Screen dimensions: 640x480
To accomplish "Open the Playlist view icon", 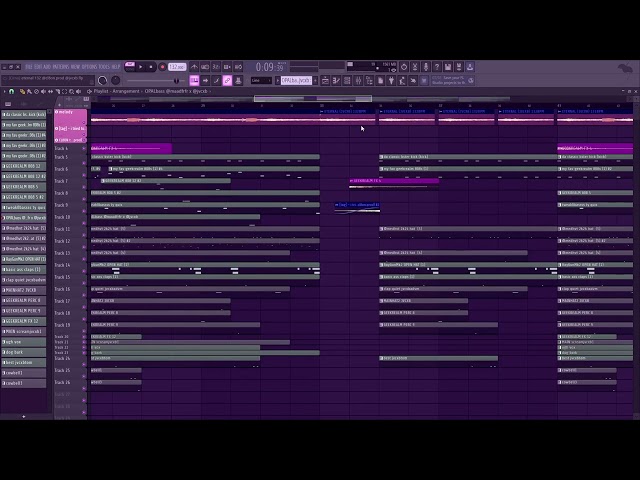I will (x=325, y=80).
